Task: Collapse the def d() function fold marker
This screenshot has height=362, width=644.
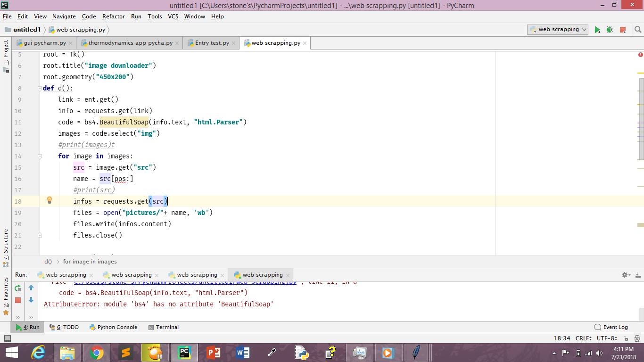Action: 40,88
